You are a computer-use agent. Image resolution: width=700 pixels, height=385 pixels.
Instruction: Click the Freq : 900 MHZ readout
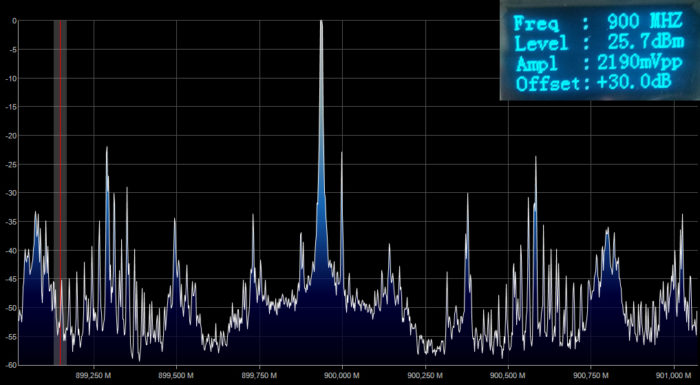point(598,22)
